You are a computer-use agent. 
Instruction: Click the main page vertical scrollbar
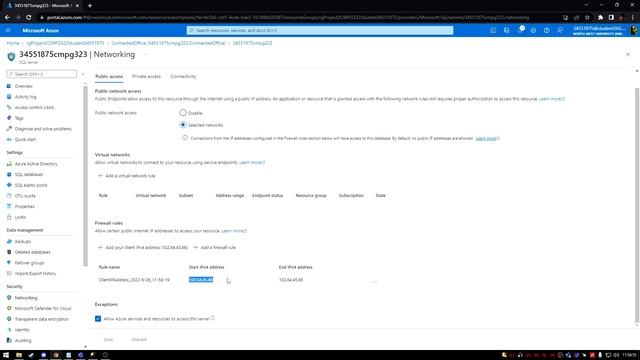click(637, 204)
